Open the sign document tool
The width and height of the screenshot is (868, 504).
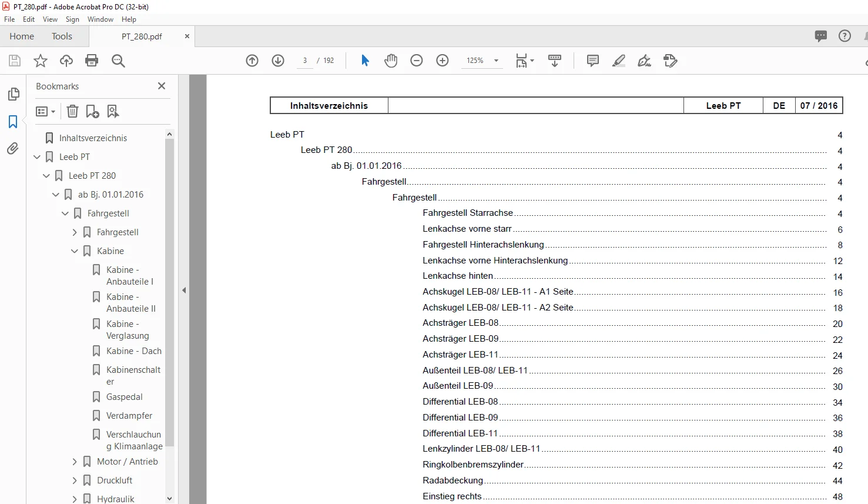644,61
